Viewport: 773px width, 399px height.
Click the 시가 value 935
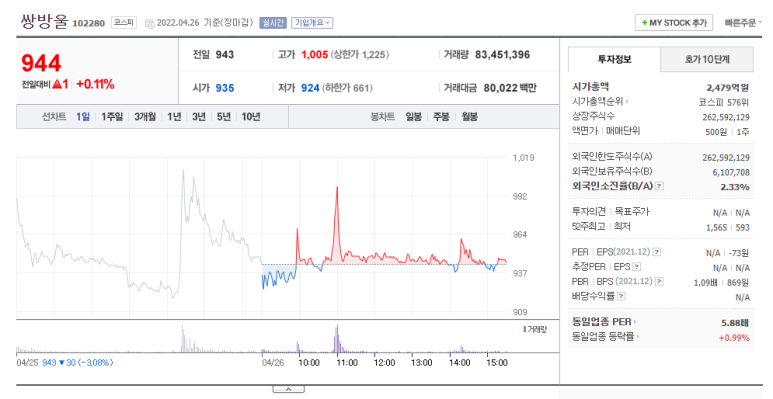[225, 88]
